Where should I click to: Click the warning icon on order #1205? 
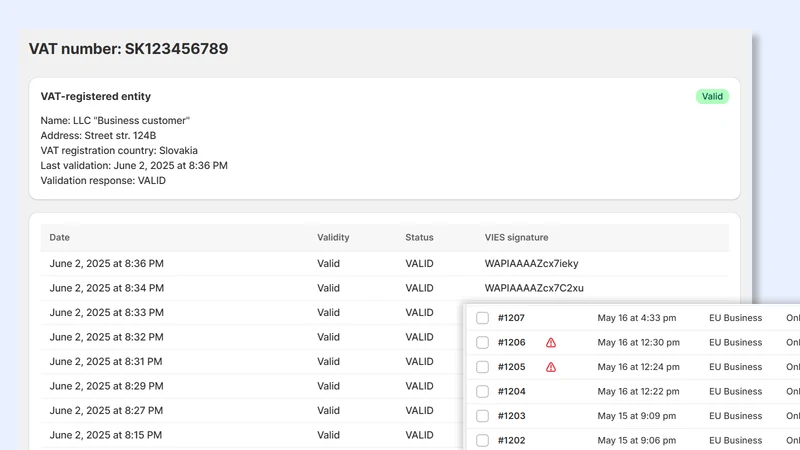(x=551, y=367)
